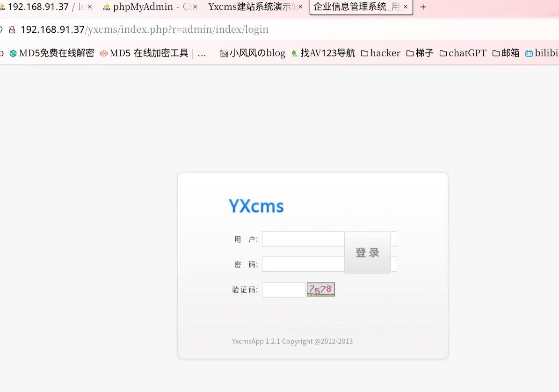Click the 密 码: label
The image size is (559, 392).
click(x=246, y=264)
